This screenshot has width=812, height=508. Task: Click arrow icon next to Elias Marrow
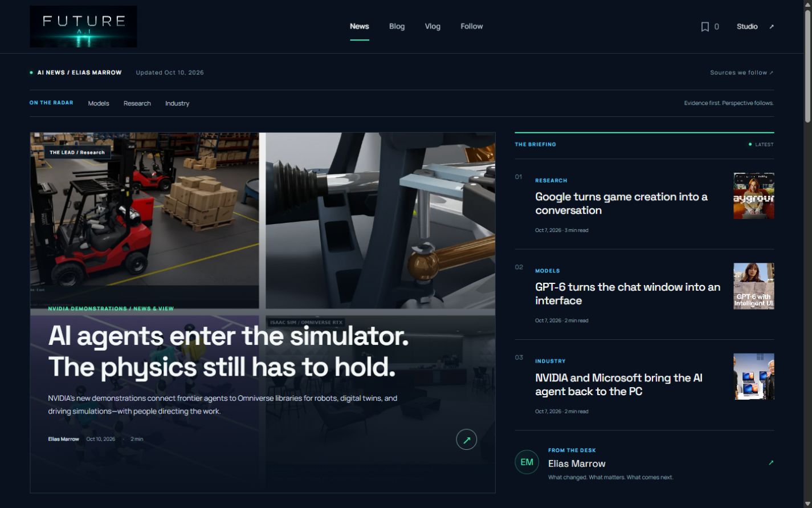771,462
